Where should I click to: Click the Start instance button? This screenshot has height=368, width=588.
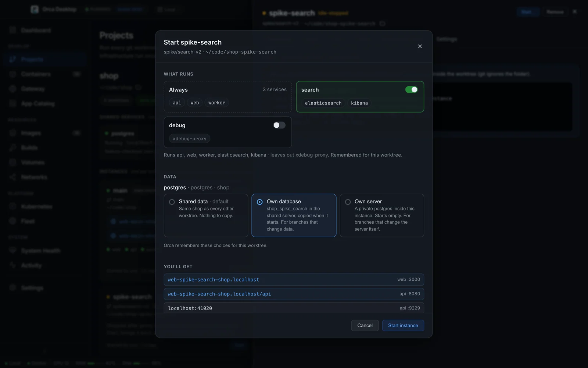[x=403, y=325]
